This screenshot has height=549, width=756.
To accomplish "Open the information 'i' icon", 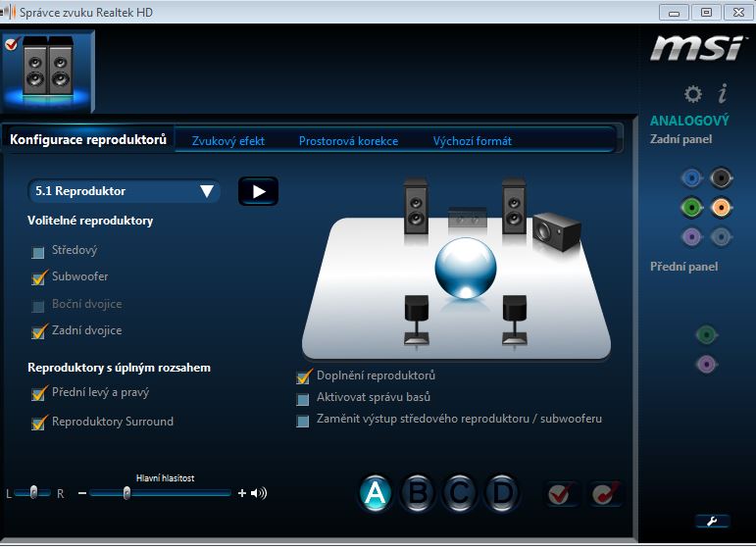I will click(x=723, y=93).
